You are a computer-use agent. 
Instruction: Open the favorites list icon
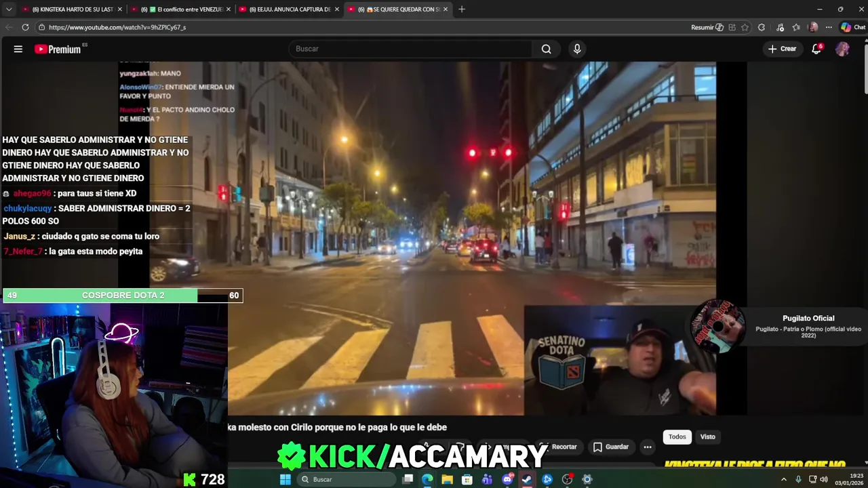796,27
